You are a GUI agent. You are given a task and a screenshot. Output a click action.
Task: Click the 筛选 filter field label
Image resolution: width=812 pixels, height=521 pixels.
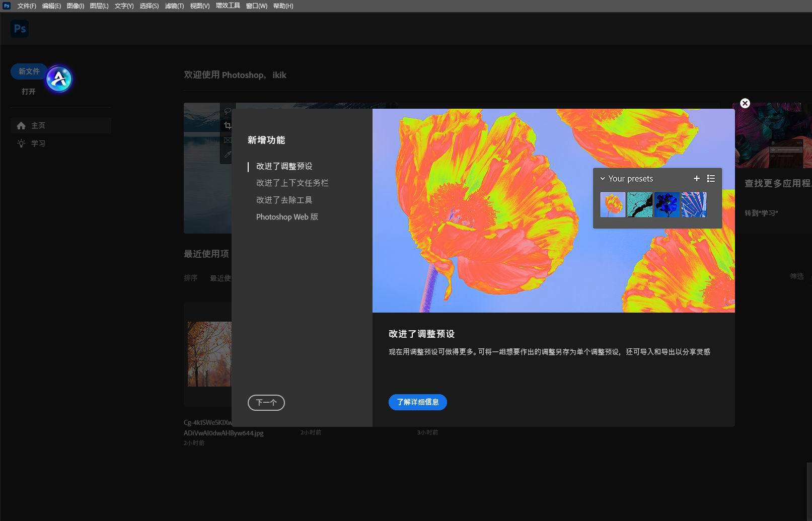797,276
